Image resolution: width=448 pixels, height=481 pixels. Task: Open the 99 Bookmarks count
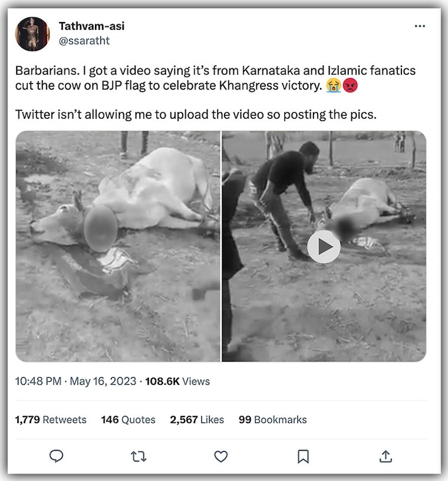pos(272,420)
